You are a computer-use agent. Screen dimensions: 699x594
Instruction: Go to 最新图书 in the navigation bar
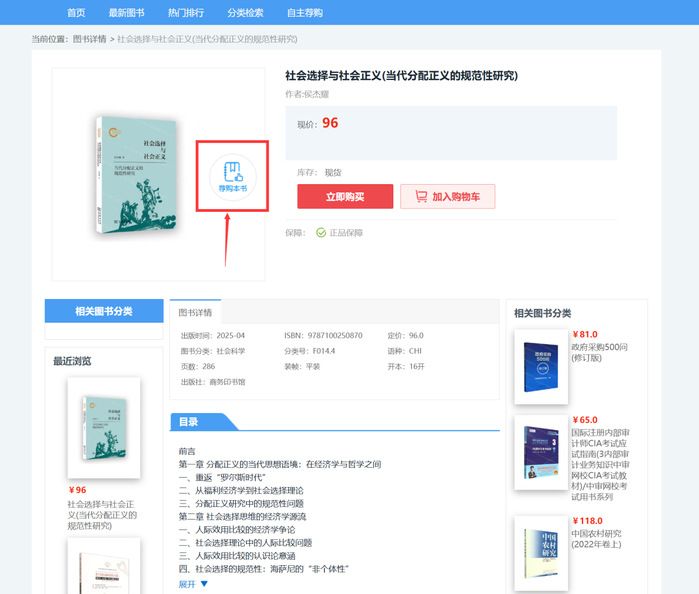(x=127, y=12)
